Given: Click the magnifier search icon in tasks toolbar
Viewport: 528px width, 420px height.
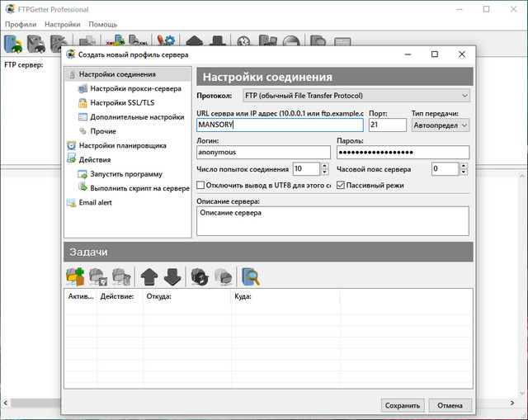Looking at the screenshot, I should pos(251,276).
